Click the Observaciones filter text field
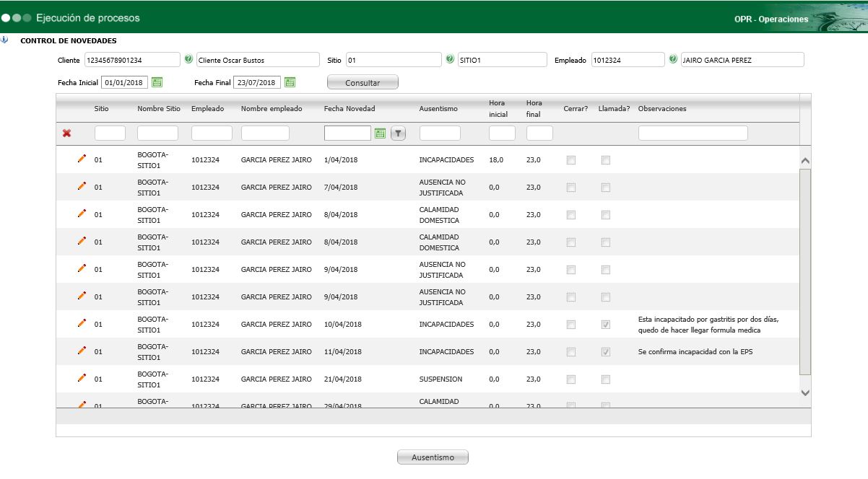Image resolution: width=868 pixels, height=479 pixels. pyautogui.click(x=693, y=133)
